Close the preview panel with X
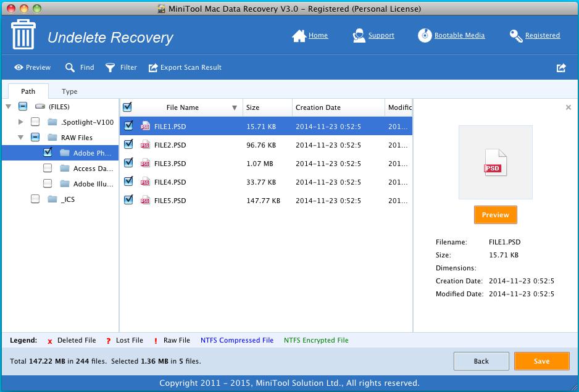 pos(569,107)
